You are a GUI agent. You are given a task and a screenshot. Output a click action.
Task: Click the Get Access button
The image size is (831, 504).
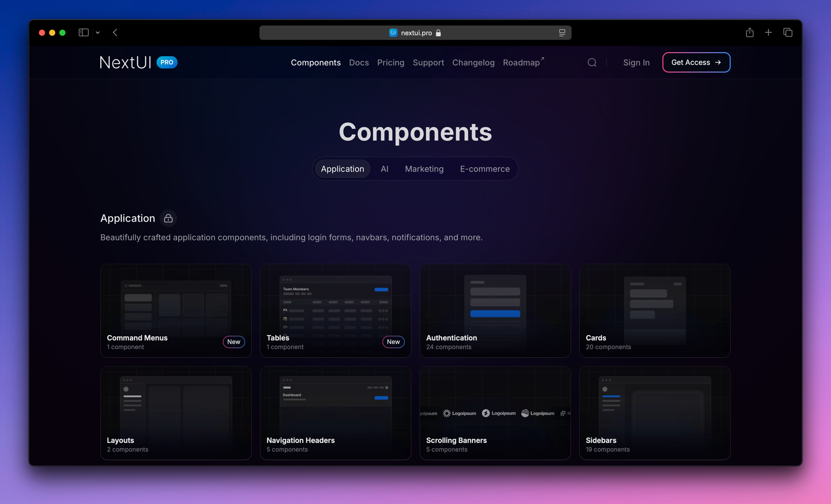pyautogui.click(x=696, y=62)
